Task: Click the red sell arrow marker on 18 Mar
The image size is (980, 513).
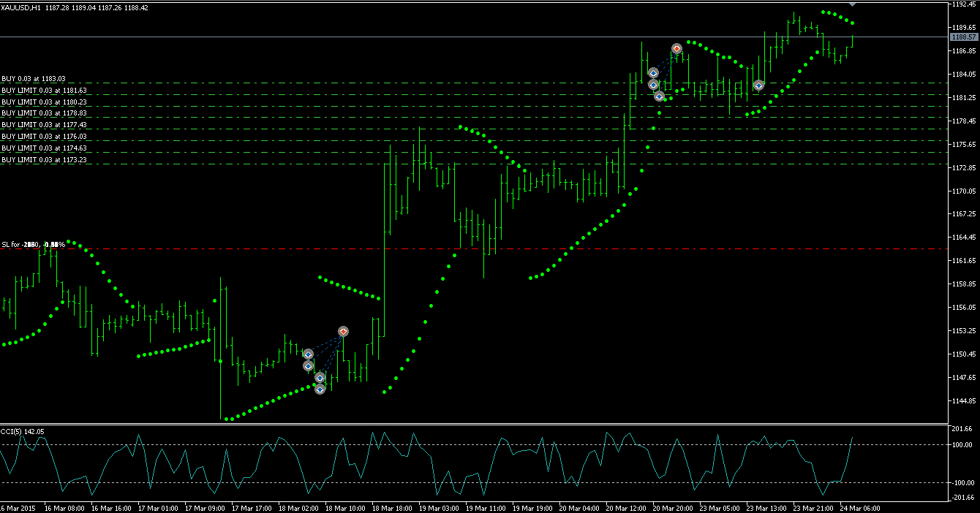Action: click(x=343, y=331)
